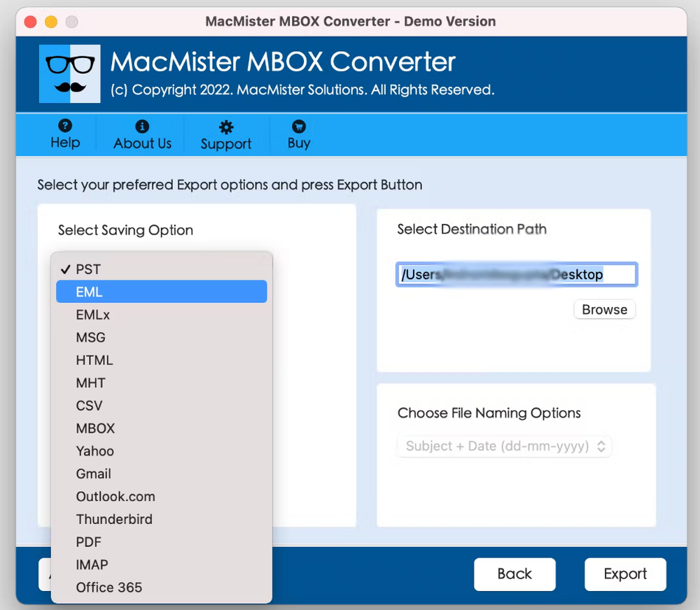Screen dimensions: 700x610
Task: Open the Support settings
Action: coord(226,135)
